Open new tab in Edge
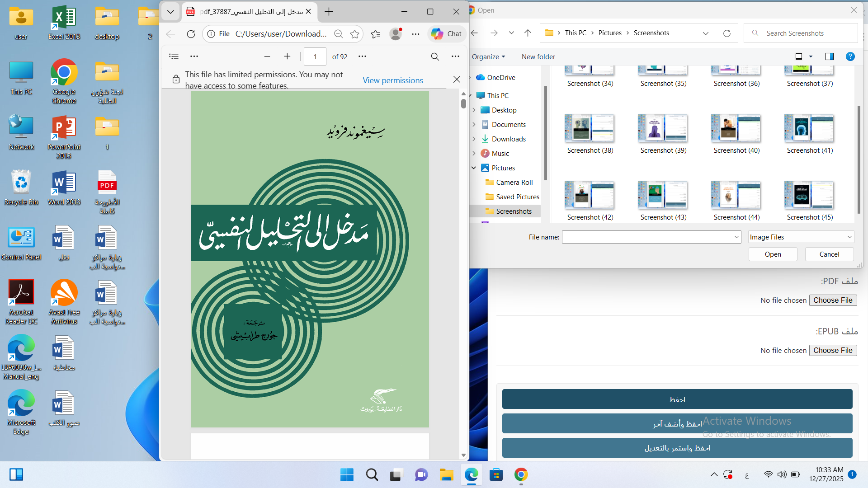Viewport: 868px width, 488px height. (329, 12)
